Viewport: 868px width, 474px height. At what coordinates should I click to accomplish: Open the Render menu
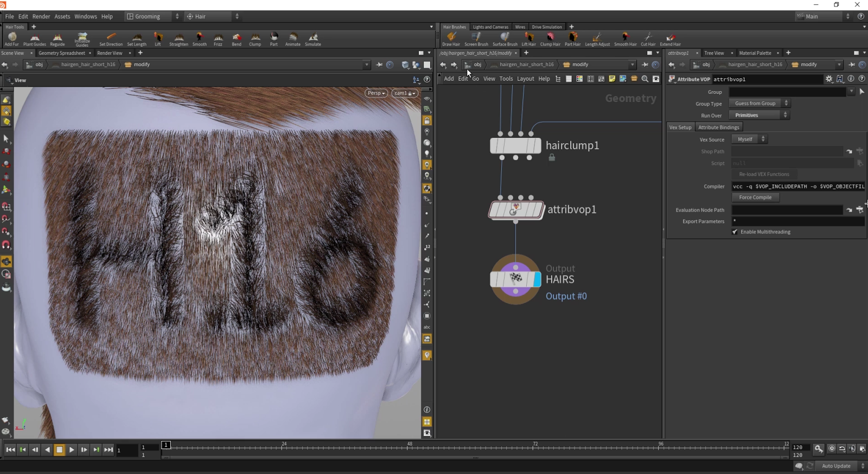click(x=41, y=16)
